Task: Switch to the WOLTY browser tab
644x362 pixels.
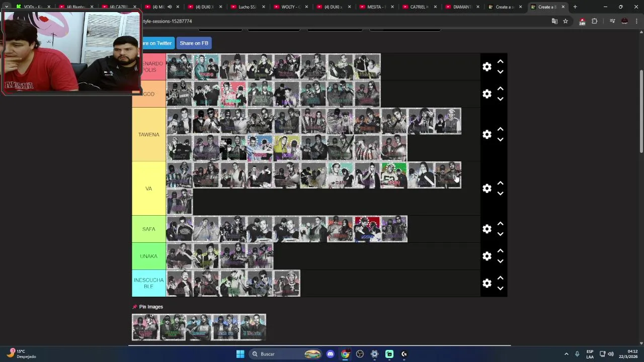Action: pos(290,7)
